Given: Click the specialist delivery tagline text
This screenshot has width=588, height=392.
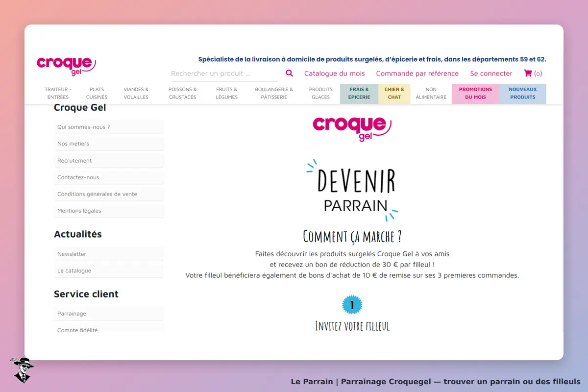Looking at the screenshot, I should click(x=372, y=59).
